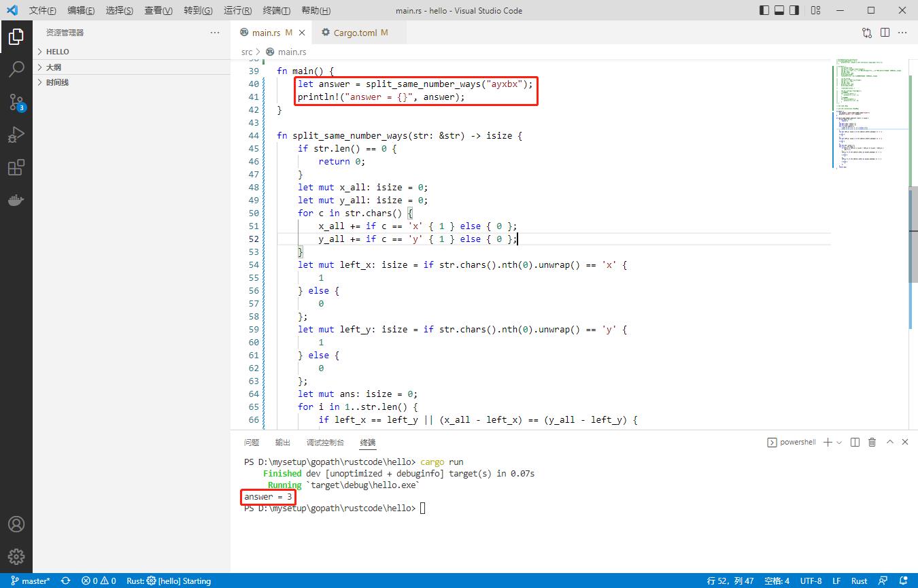Image resolution: width=918 pixels, height=588 pixels.
Task: Open the Customize Layout icon
Action: pos(816,10)
